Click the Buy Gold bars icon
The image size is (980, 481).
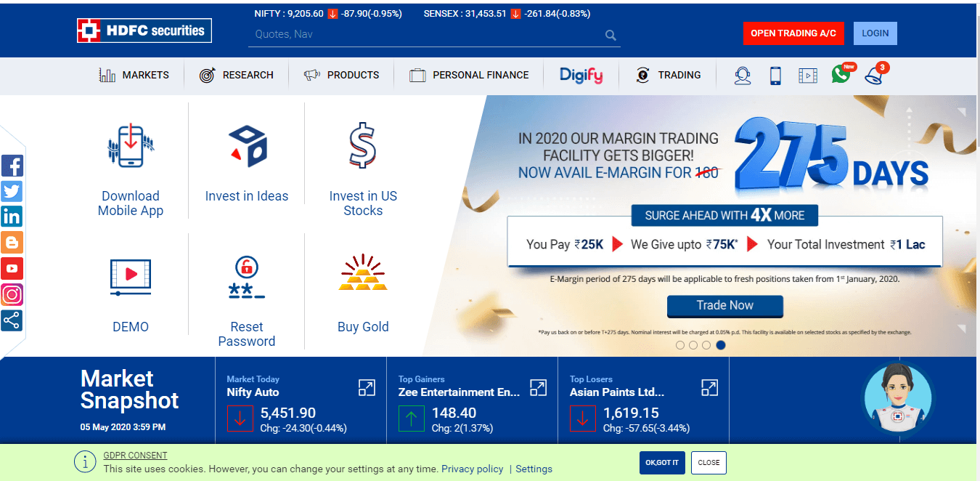[x=363, y=273]
